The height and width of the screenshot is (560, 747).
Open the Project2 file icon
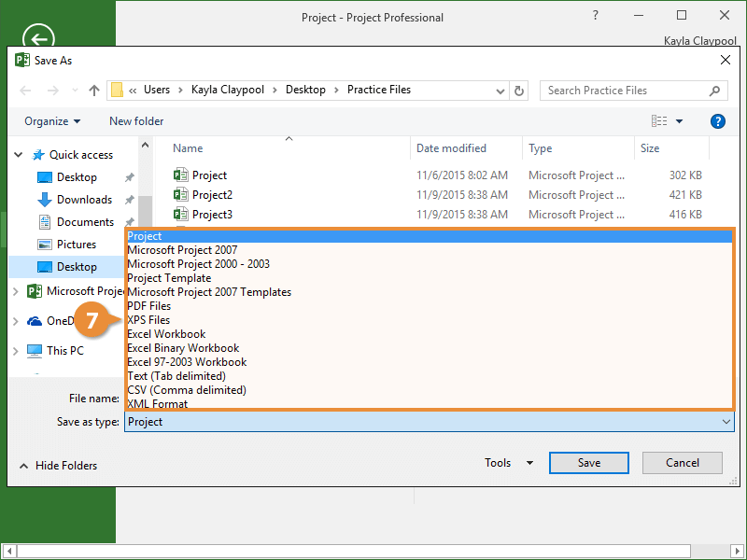coord(181,195)
